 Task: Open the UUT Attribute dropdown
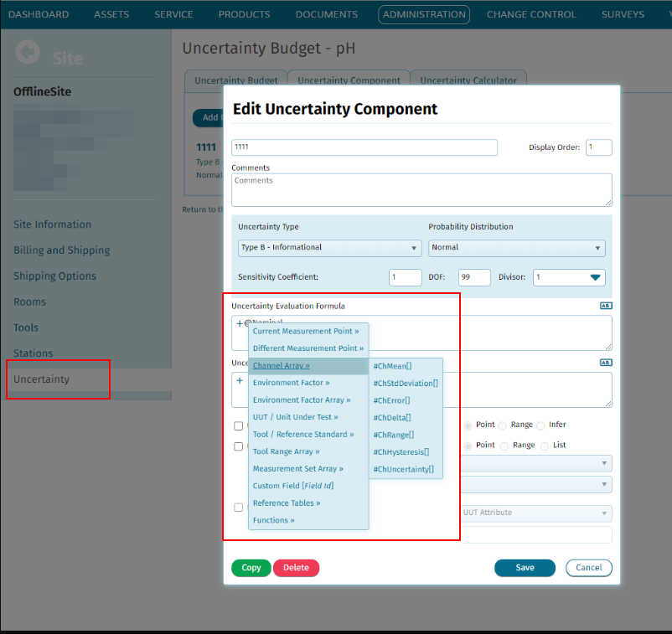point(535,513)
